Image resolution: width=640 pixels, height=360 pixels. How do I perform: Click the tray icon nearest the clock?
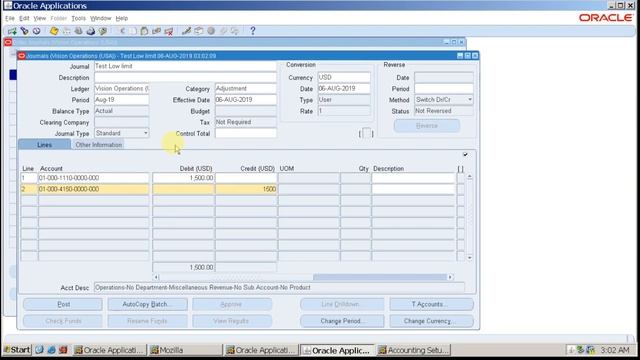click(x=591, y=350)
